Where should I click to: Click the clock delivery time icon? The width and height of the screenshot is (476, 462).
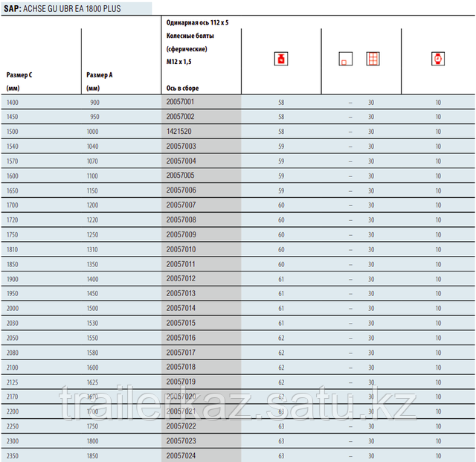(438, 59)
